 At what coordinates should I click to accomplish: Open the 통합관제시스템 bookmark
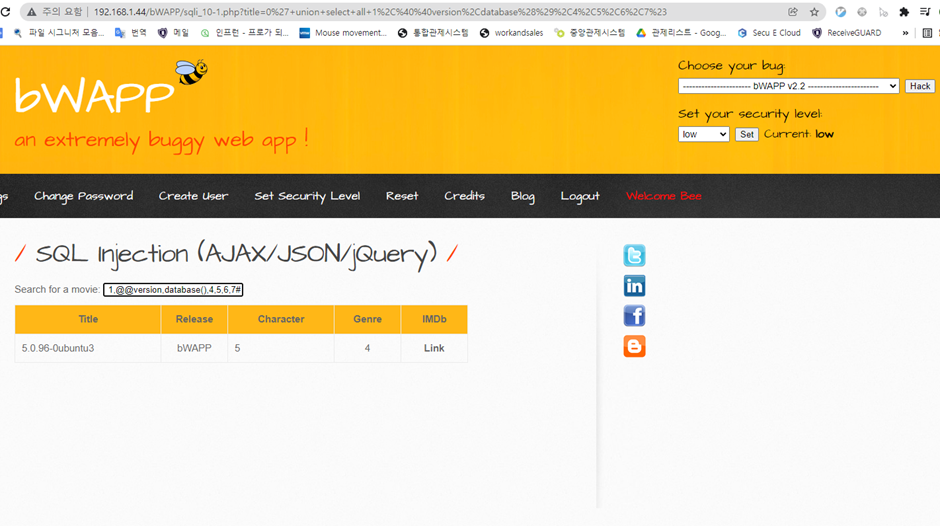433,33
